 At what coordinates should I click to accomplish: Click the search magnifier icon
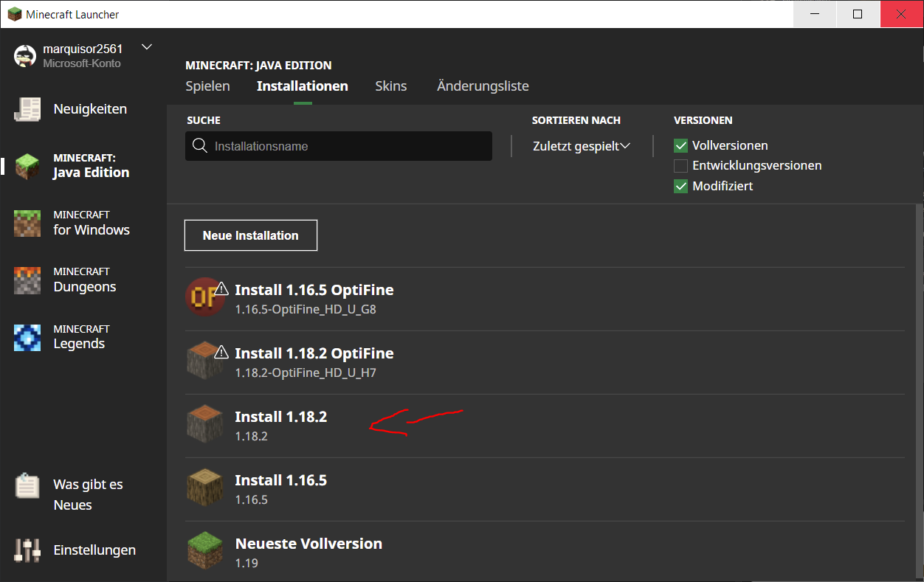[199, 145]
